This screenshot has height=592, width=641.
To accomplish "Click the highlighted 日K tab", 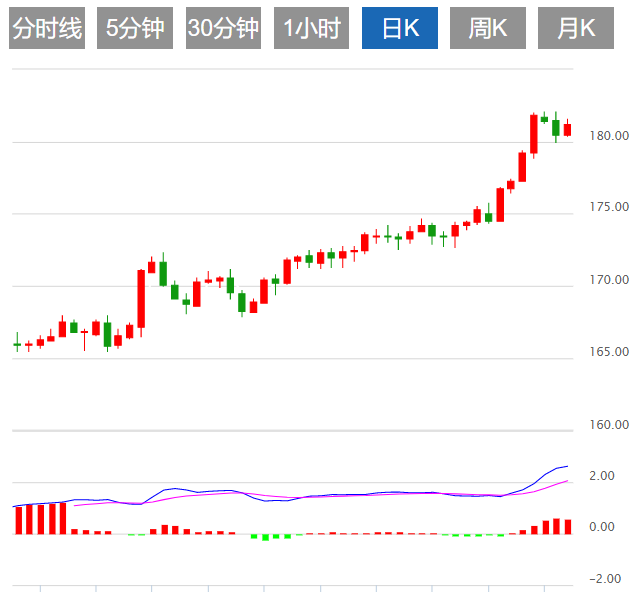I will click(400, 28).
